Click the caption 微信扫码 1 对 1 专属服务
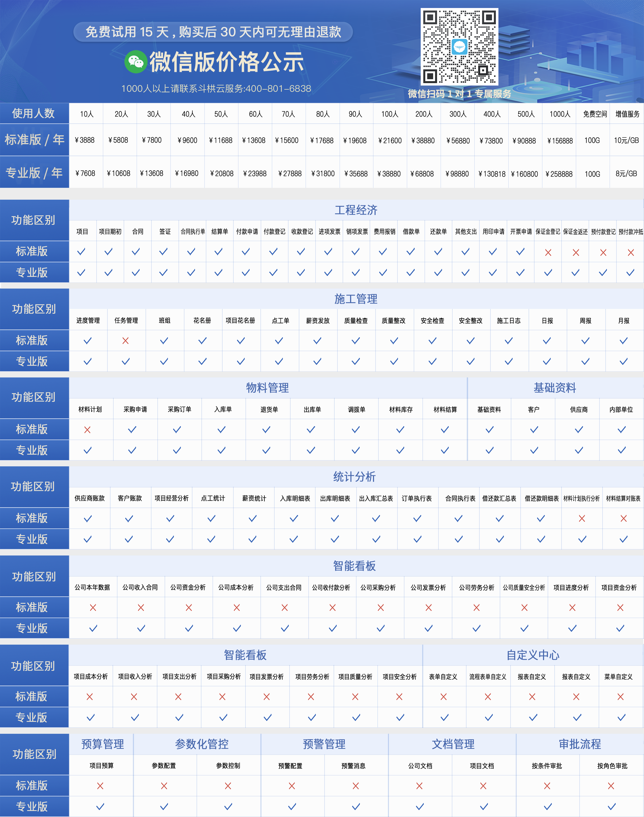The width and height of the screenshot is (644, 817). pos(459,94)
